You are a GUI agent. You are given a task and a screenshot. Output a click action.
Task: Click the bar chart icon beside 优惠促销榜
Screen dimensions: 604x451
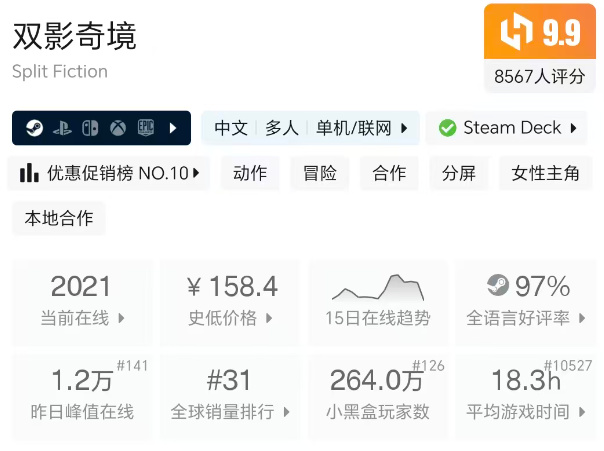point(30,173)
